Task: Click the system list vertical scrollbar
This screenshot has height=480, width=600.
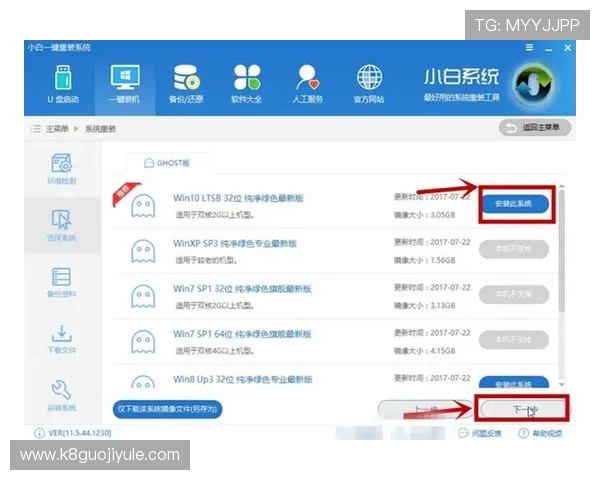Action: coord(561,251)
